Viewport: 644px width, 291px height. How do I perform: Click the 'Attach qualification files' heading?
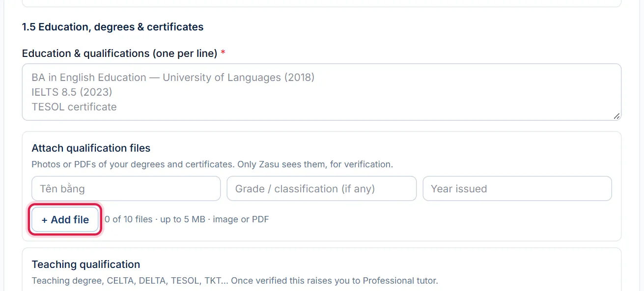coord(91,148)
